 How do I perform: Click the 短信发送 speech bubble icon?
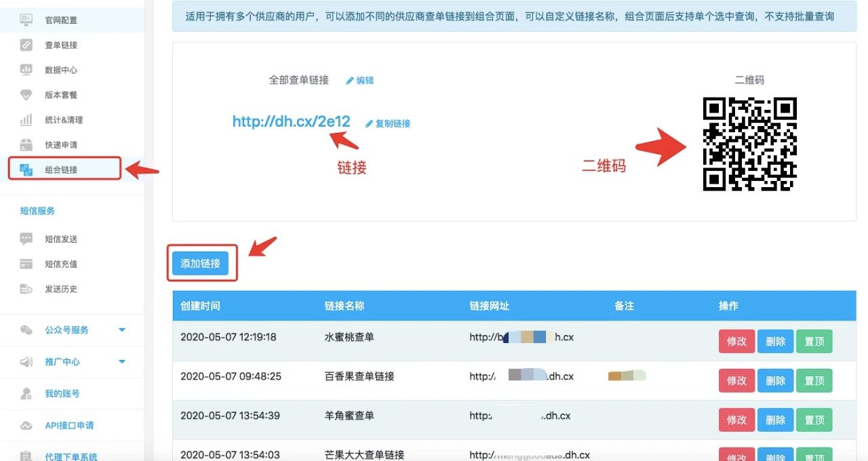coord(26,239)
